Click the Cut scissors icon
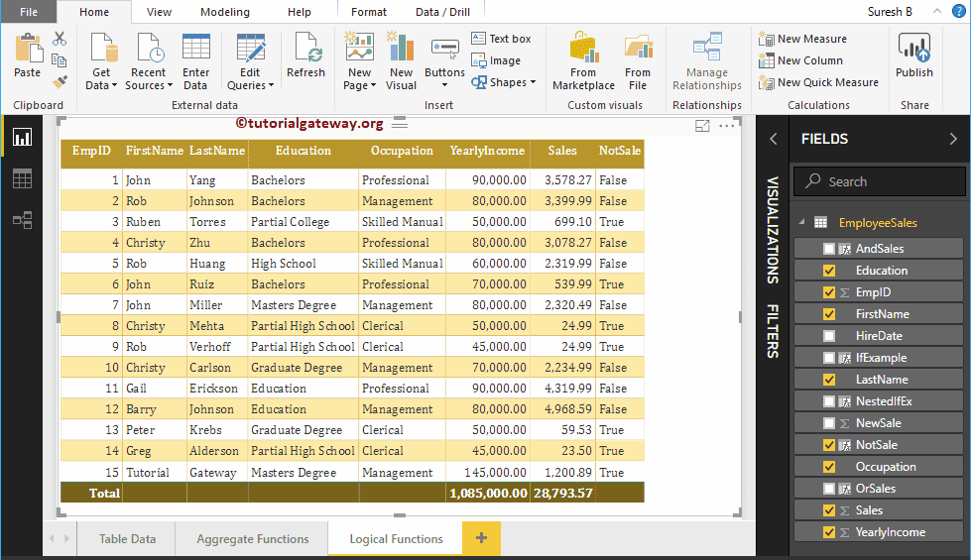971x560 pixels. 60,39
